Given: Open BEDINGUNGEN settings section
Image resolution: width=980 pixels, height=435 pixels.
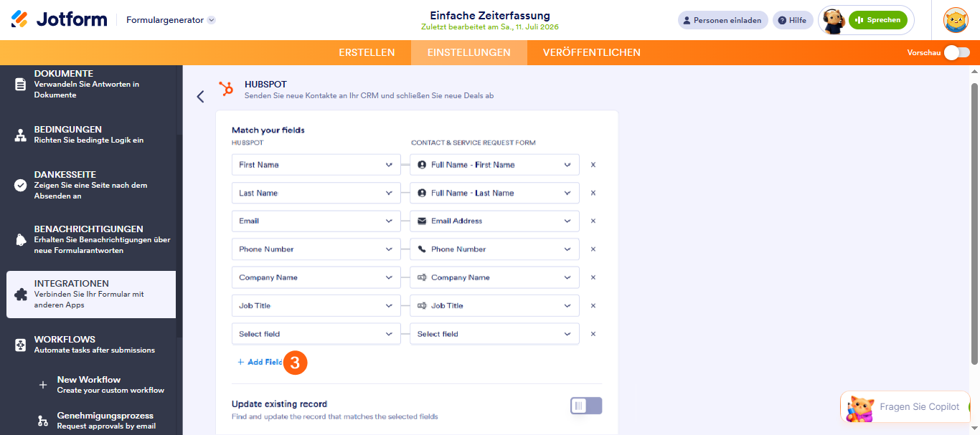Looking at the screenshot, I should (91, 135).
